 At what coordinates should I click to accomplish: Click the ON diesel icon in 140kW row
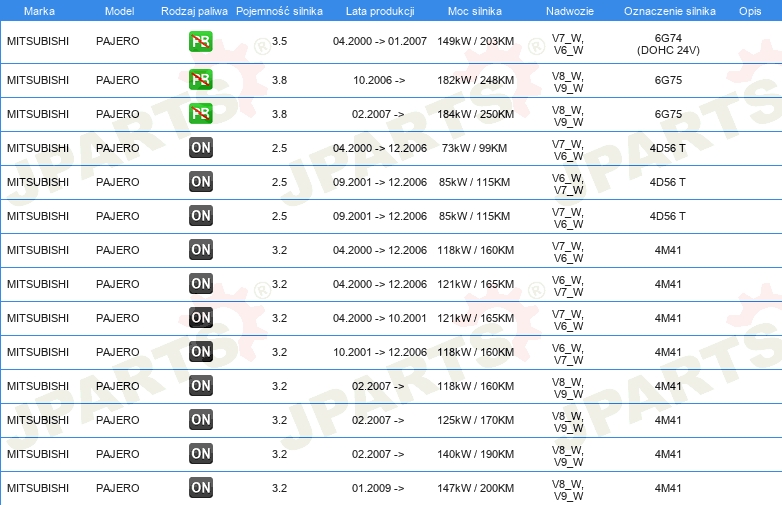pyautogui.click(x=200, y=454)
